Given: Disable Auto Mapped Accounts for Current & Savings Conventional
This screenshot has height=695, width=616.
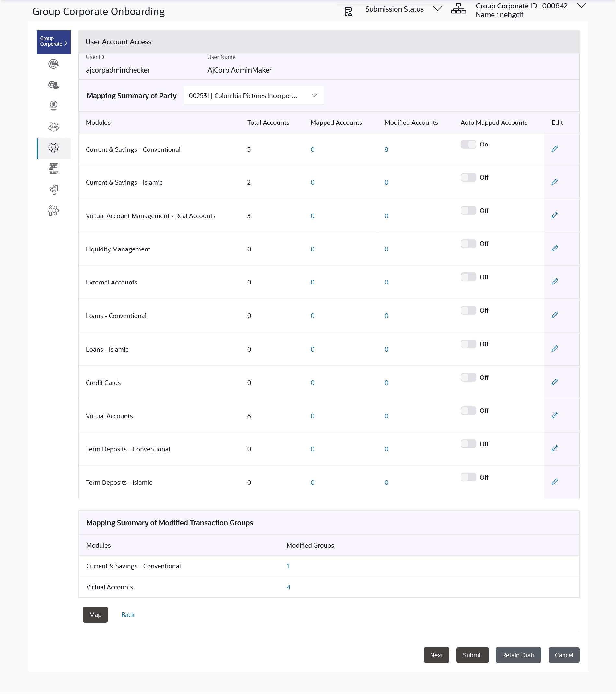Looking at the screenshot, I should click(468, 144).
